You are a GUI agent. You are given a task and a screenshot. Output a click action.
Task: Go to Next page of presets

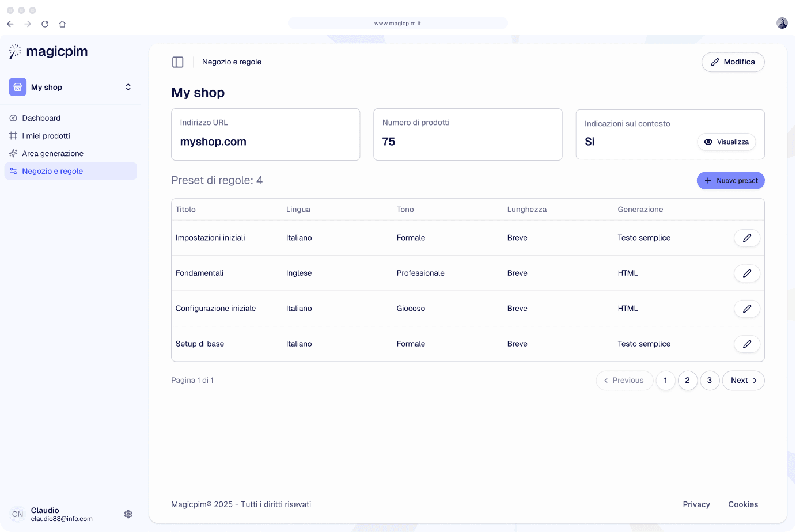coord(743,381)
